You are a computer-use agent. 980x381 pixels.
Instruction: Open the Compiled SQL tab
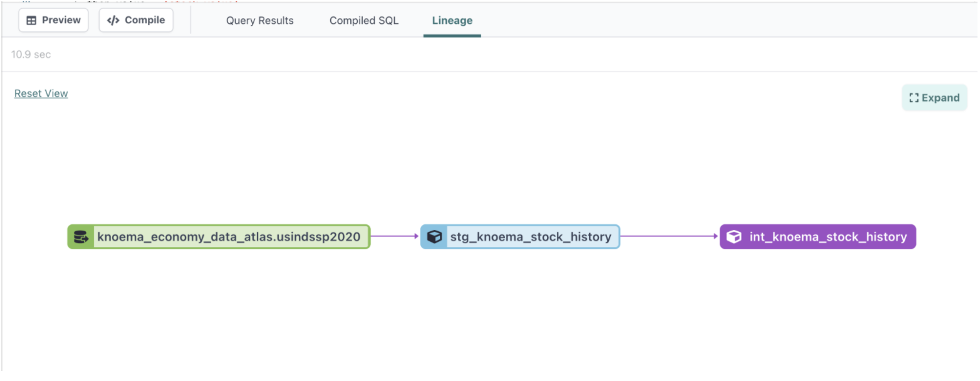pyautogui.click(x=363, y=21)
